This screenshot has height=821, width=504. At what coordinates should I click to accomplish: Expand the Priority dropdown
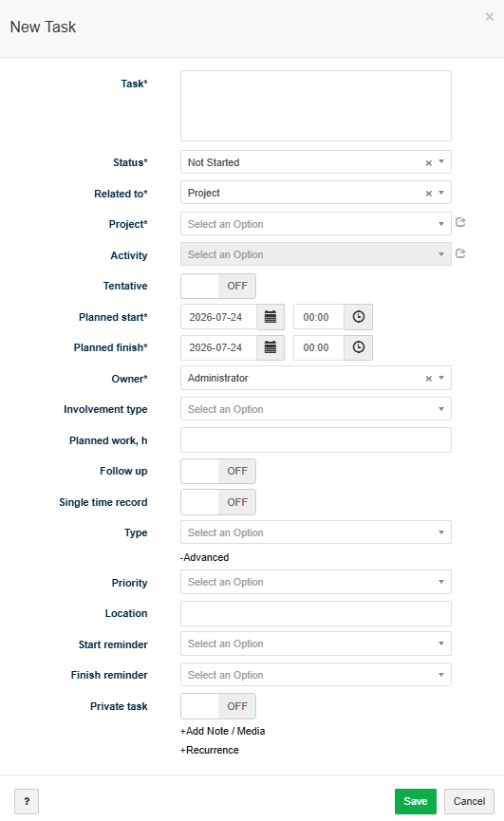coord(315,582)
